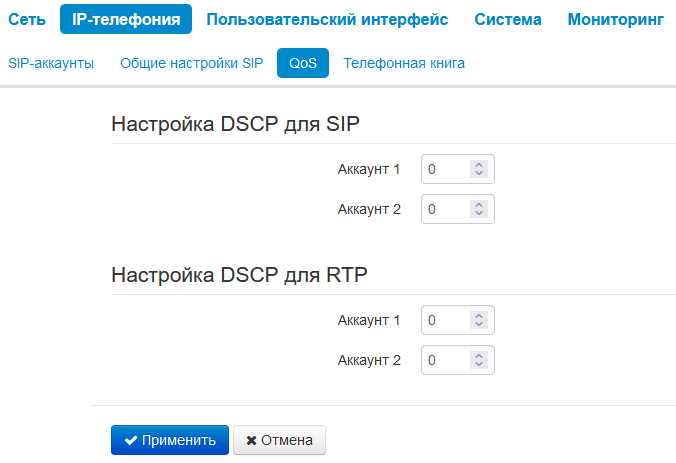Adjust SIP Аккаунт 1 spinner arrows
Viewport: 676px width, 463px height.
click(479, 170)
